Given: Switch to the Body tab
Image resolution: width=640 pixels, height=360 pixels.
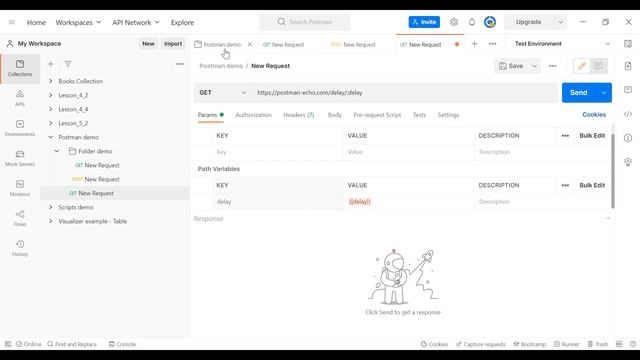Looking at the screenshot, I should (x=334, y=115).
